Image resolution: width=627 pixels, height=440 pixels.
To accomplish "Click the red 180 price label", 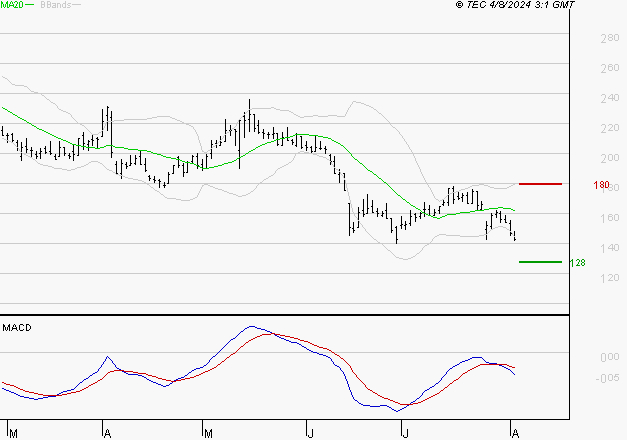I will pyautogui.click(x=601, y=185).
